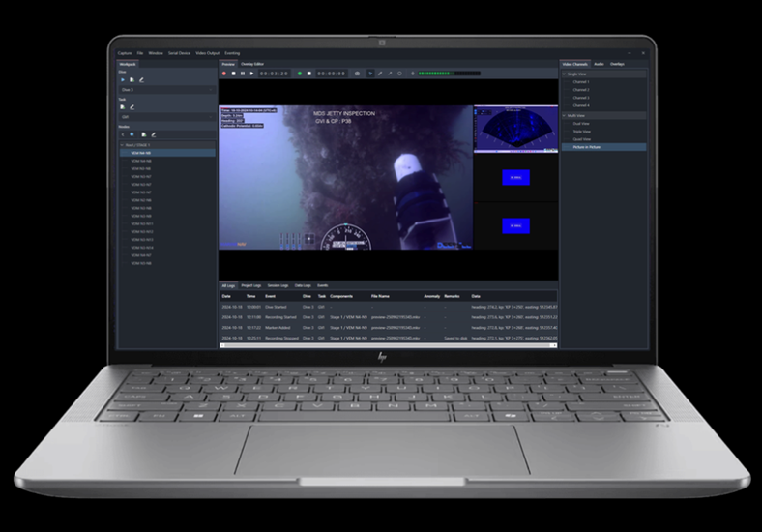Screen dimensions: 762x532
Task: Switch to the Audio tab
Action: (x=599, y=64)
